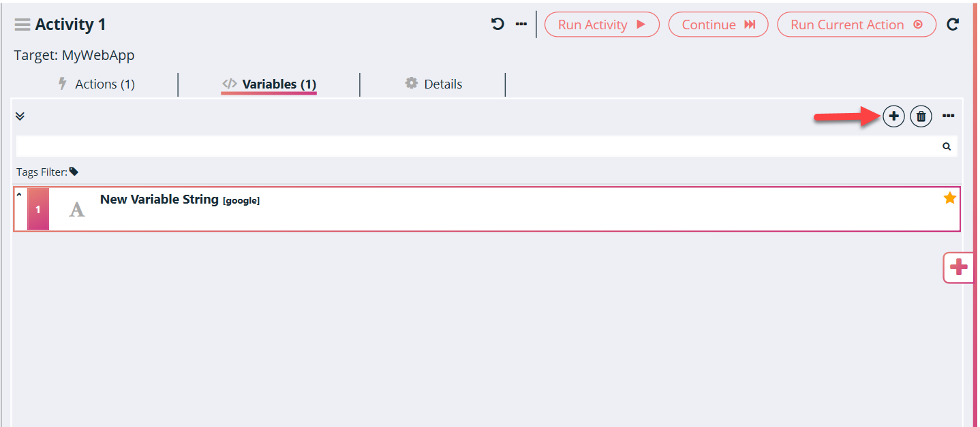Click the delete variable trash icon
This screenshot has height=427, width=980.
[921, 116]
